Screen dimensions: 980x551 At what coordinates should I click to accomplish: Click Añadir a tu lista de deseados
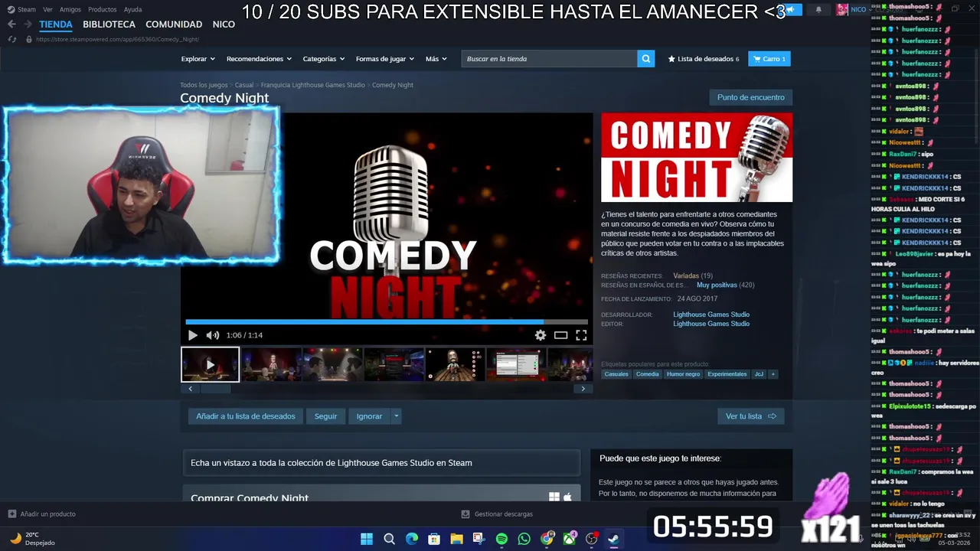coord(245,416)
